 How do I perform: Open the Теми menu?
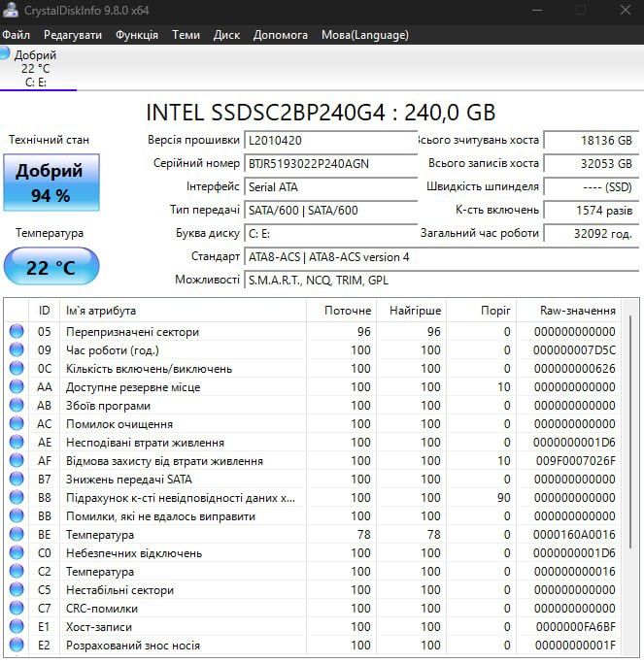[x=186, y=35]
